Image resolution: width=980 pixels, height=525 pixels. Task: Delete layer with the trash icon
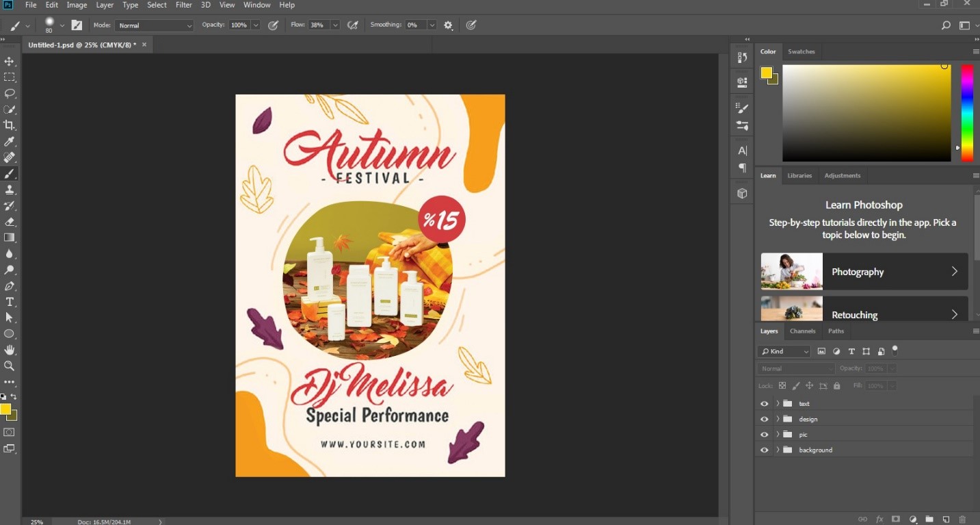coord(962,520)
